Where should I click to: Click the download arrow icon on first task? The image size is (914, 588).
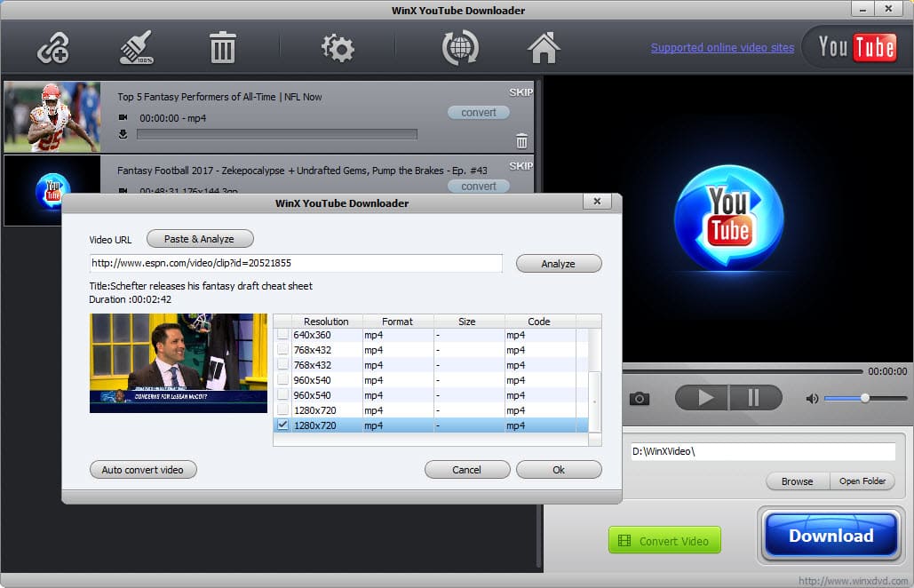[123, 134]
